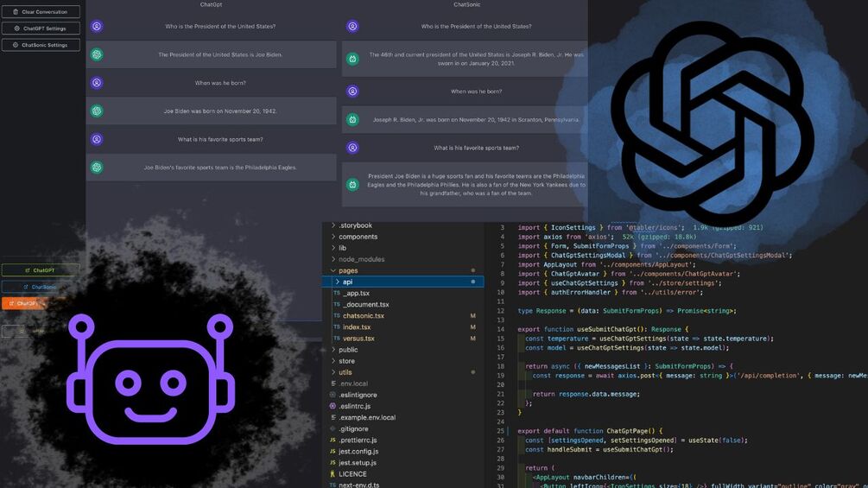
Task: Click the LICENCE file icon
Action: point(333,474)
